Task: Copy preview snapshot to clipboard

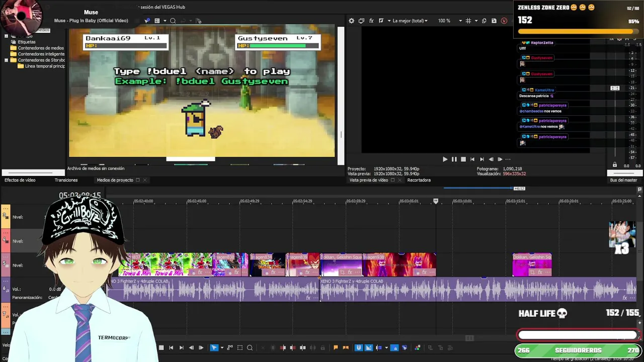Action: [x=484, y=21]
